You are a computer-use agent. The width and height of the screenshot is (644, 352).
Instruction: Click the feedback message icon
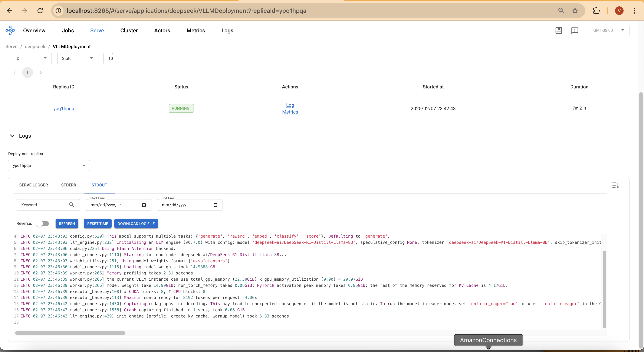click(575, 30)
